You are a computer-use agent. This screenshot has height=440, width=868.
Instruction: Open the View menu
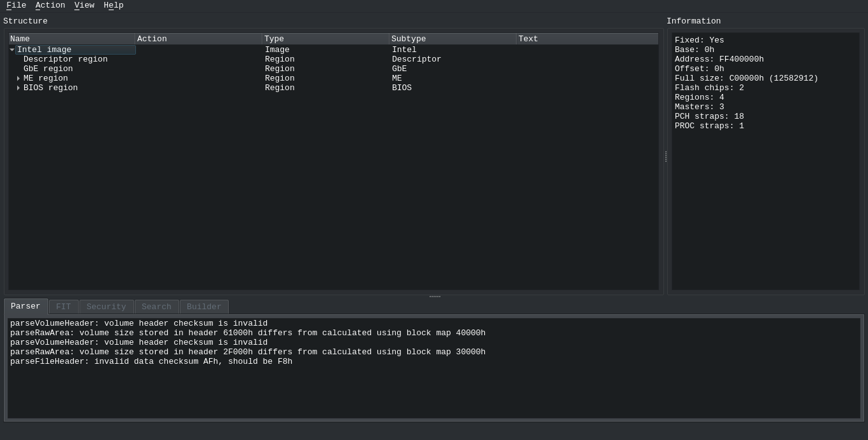[x=84, y=5]
